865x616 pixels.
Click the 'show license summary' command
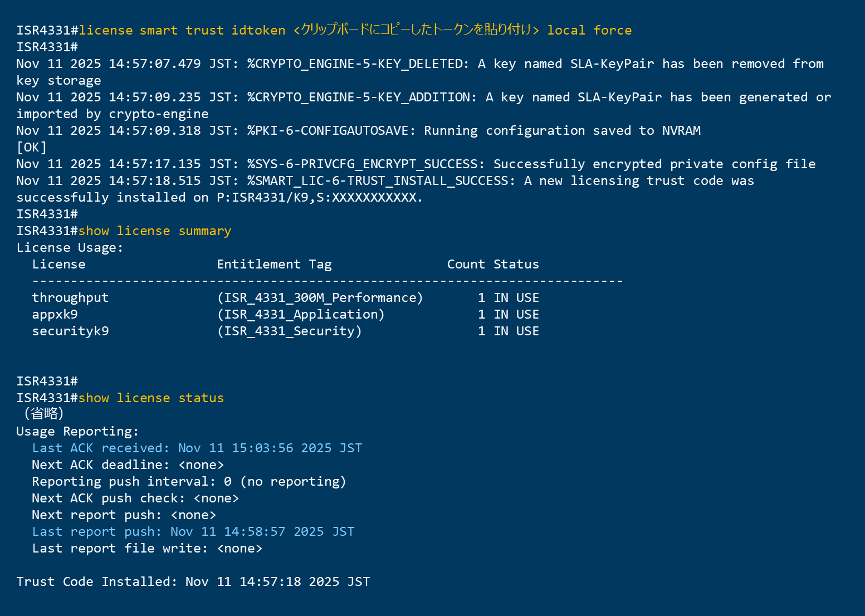coord(154,231)
